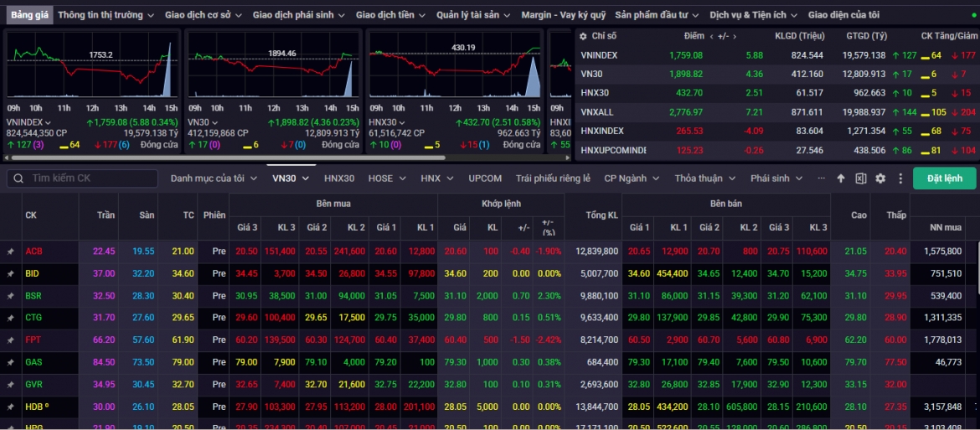Click the Đặt lệnh button
Image resolution: width=980 pixels, height=430 pixels.
944,179
